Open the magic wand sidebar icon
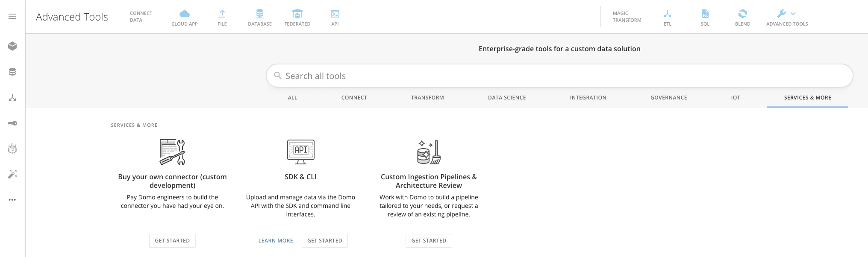868x257 pixels. pos(12,174)
